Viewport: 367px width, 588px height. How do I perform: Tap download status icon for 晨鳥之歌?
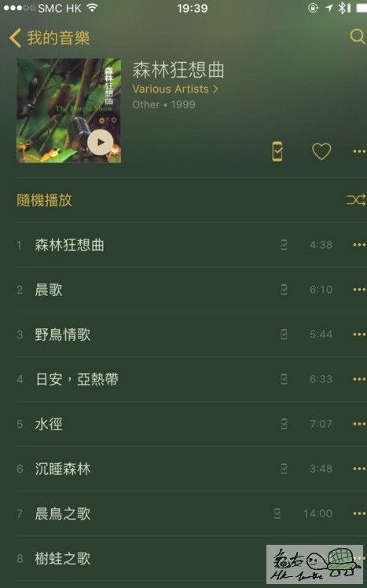pyautogui.click(x=277, y=513)
